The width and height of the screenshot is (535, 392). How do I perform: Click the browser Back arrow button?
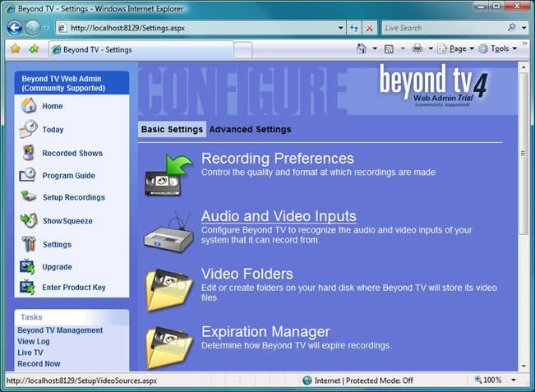click(15, 28)
